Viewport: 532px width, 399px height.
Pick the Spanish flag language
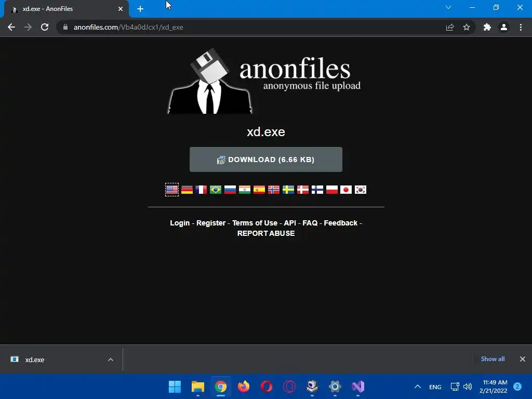coord(259,190)
